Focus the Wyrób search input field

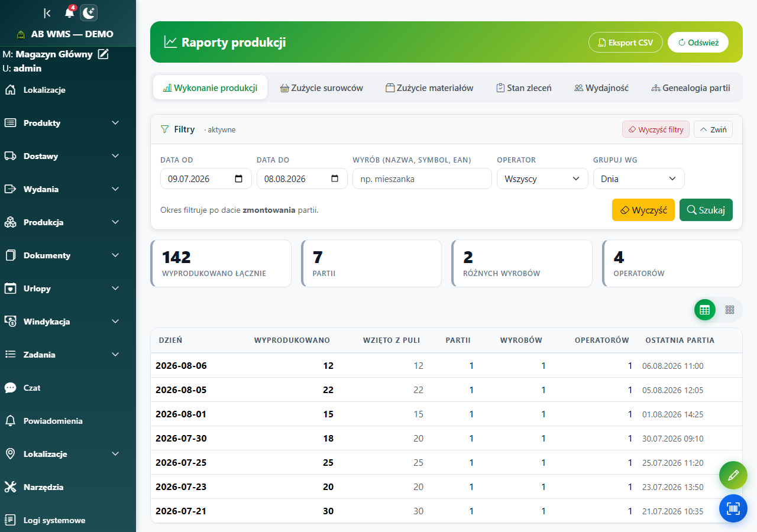(422, 179)
